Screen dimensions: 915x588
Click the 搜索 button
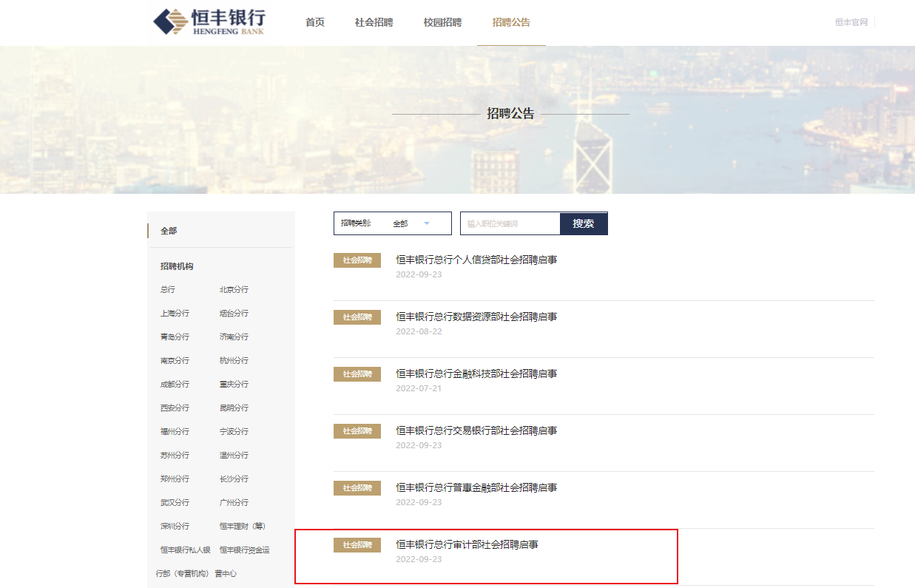click(583, 223)
